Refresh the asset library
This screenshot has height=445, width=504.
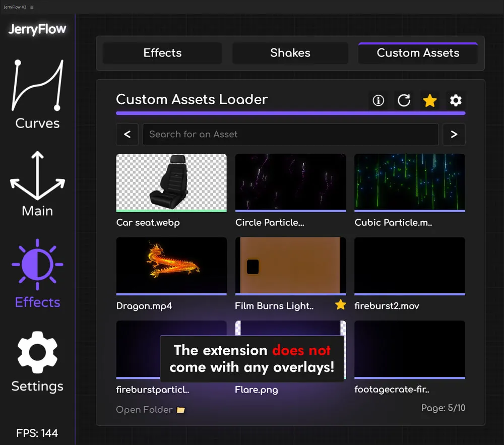(x=404, y=100)
